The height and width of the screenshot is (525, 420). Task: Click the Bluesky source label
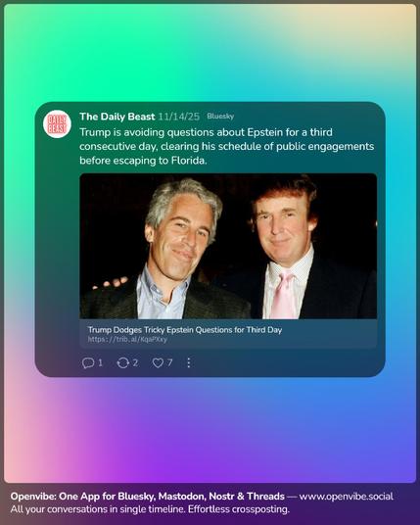220,117
